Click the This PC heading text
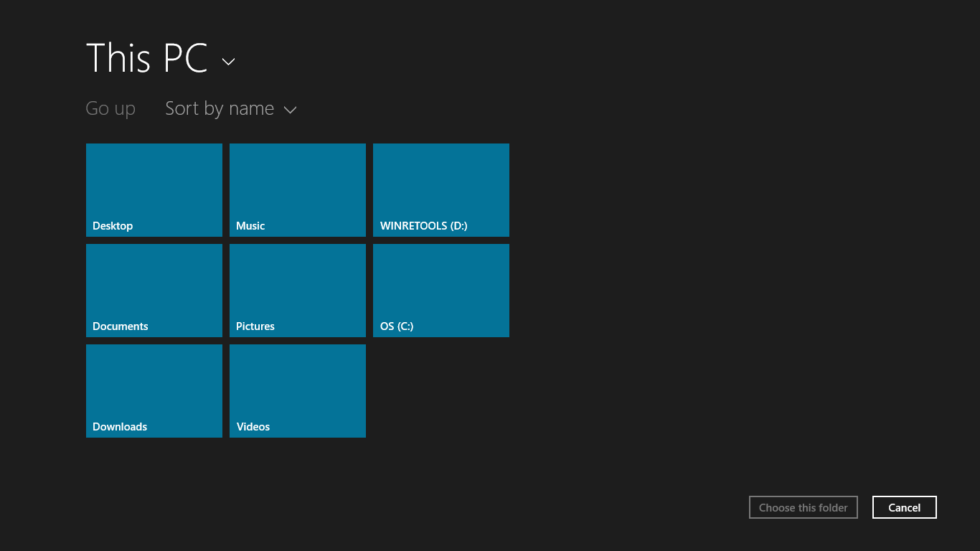The image size is (980, 551). click(146, 57)
